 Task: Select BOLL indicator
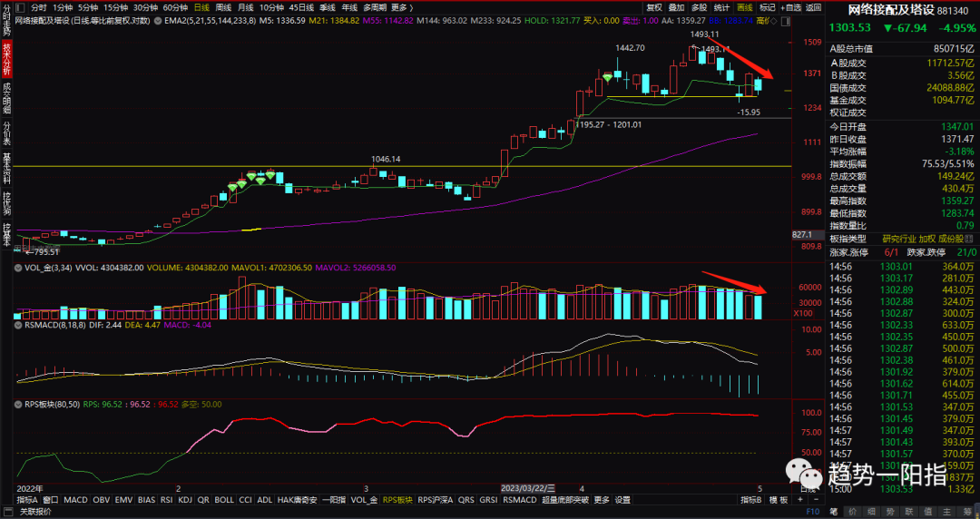tap(224, 500)
